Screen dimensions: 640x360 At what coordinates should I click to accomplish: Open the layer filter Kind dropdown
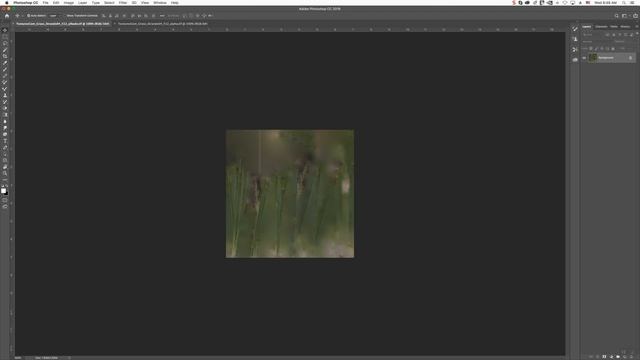click(x=592, y=35)
